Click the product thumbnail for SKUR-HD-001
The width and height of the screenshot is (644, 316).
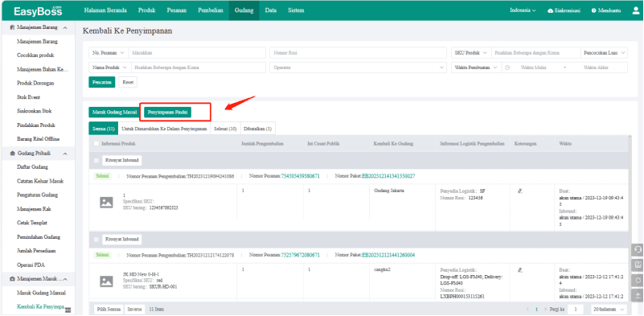[106, 281]
